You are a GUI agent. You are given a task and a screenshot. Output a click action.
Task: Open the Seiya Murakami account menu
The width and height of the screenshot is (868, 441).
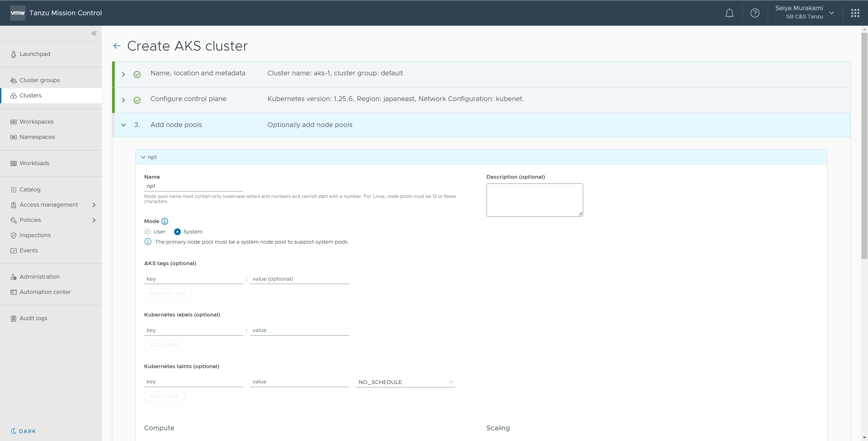[x=804, y=12]
